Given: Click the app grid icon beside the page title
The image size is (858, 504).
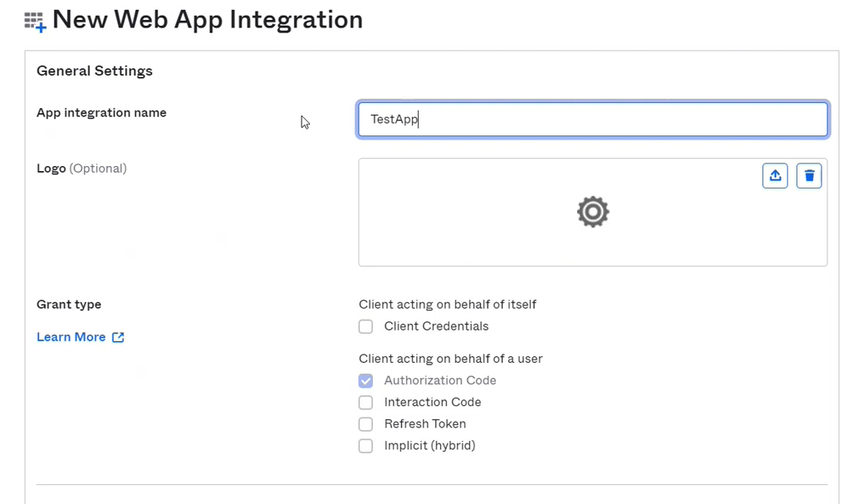Looking at the screenshot, I should pyautogui.click(x=35, y=22).
